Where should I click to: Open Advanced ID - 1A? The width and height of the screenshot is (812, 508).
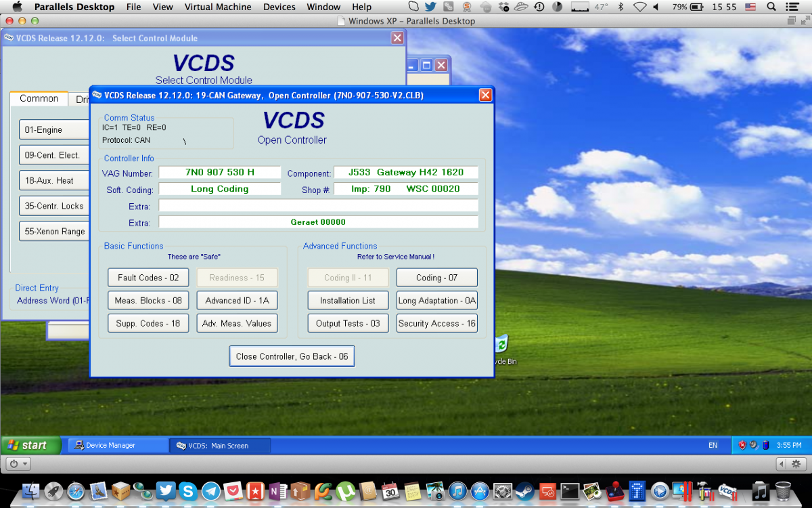tap(237, 301)
